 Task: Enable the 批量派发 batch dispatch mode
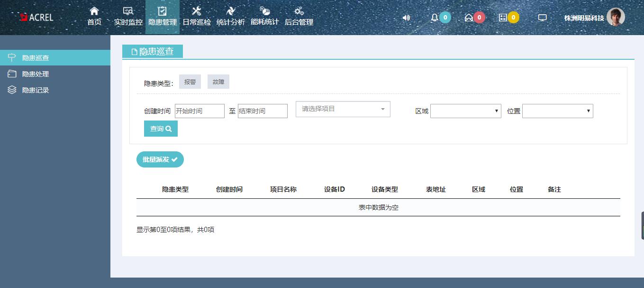160,159
